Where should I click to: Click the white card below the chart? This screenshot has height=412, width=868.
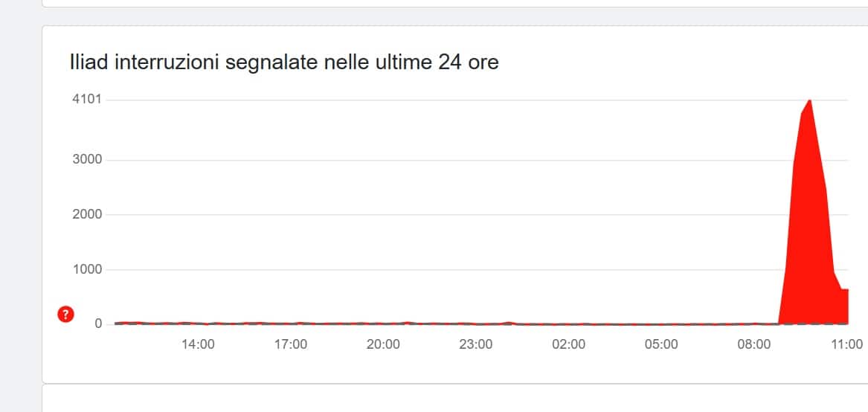point(446,400)
